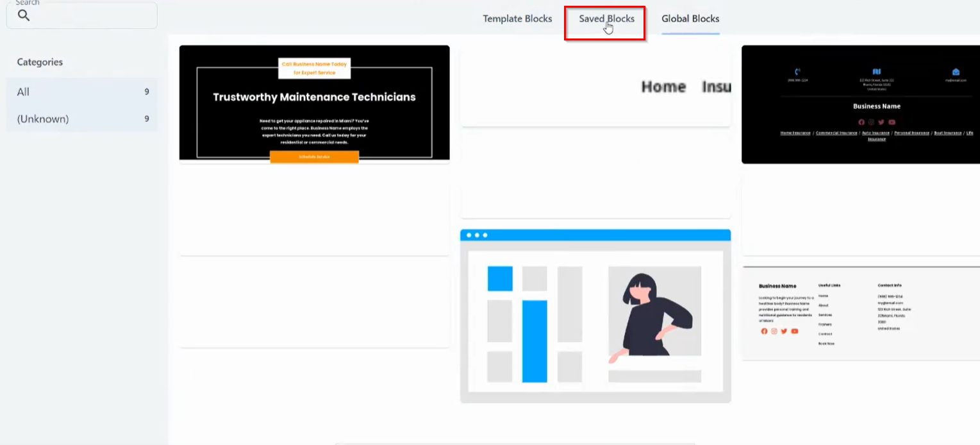This screenshot has height=445, width=980.
Task: Select the illustrated woman placeholder block
Action: coord(595,315)
